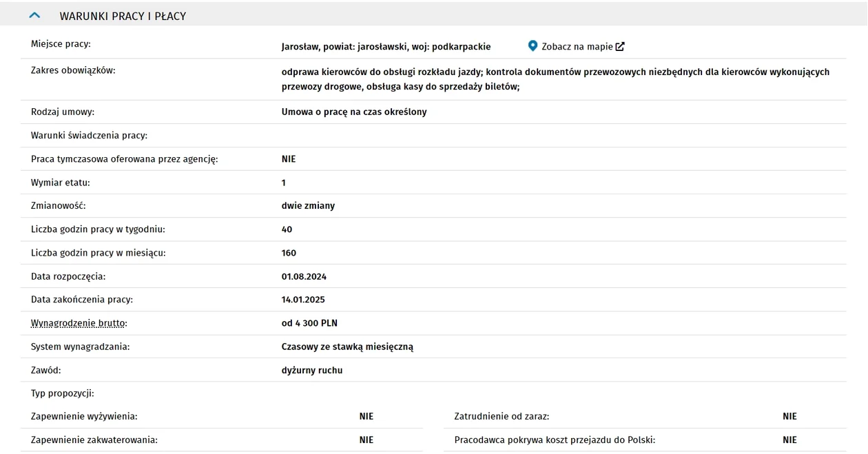This screenshot has height=454, width=868.
Task: Click the WARUNKI PRACY I PŁACY section title
Action: point(123,16)
